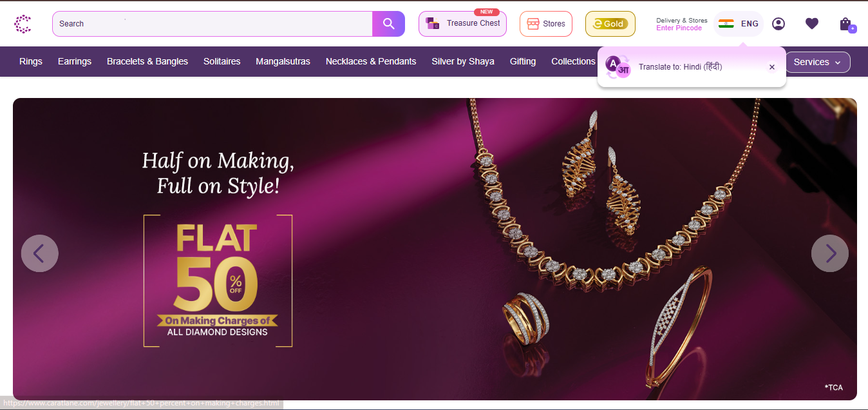This screenshot has height=410, width=868.
Task: Open the Rings menu category
Action: point(31,61)
